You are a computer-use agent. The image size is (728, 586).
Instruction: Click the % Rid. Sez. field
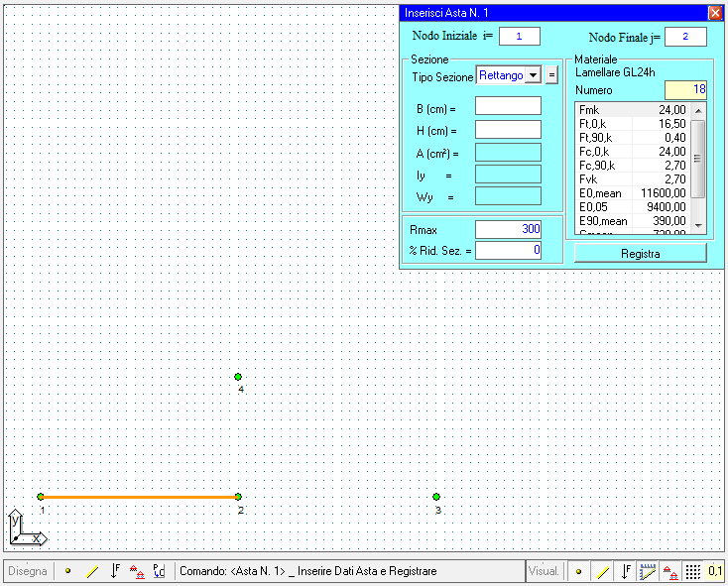click(x=508, y=251)
